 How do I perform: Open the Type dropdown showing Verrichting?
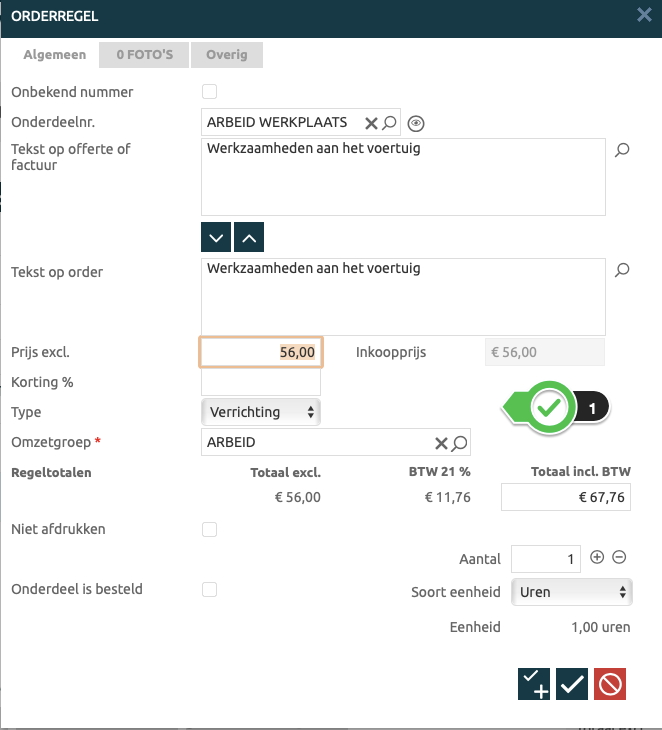tap(261, 412)
